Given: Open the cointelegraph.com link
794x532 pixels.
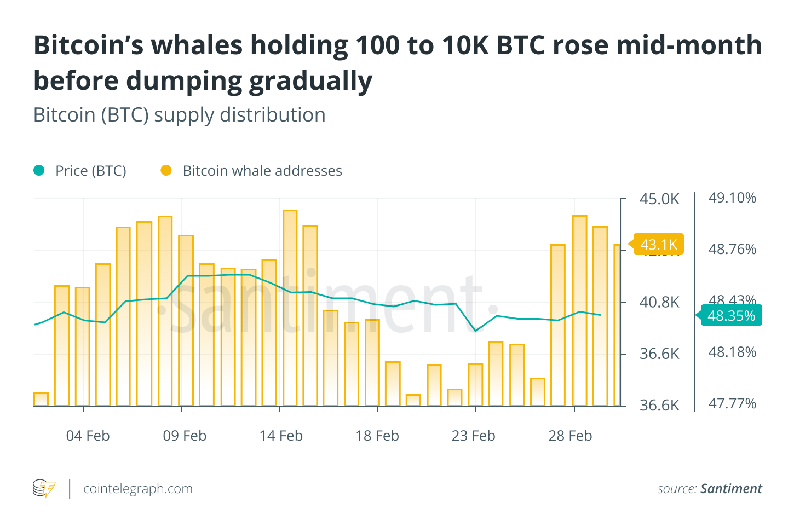Looking at the screenshot, I should (x=138, y=489).
